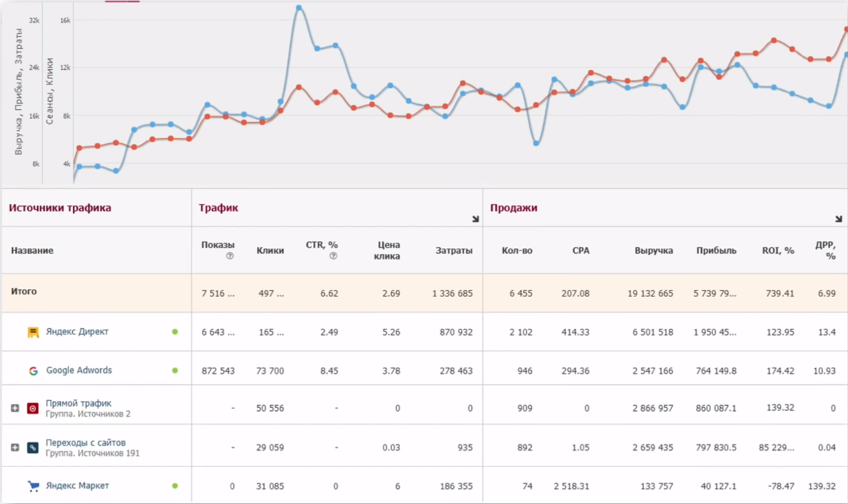Open the Яндекс Директ source link
848x504 pixels.
click(x=77, y=331)
